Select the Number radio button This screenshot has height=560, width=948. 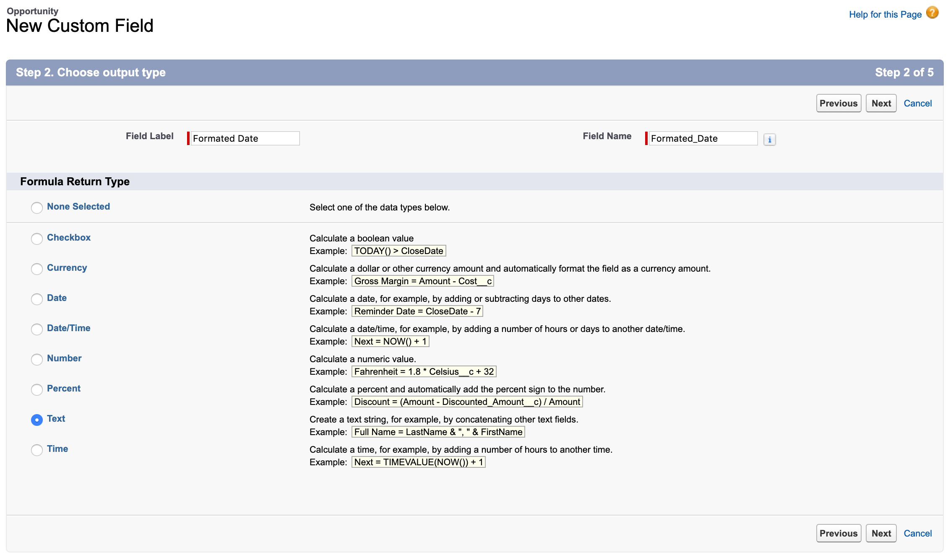click(37, 359)
